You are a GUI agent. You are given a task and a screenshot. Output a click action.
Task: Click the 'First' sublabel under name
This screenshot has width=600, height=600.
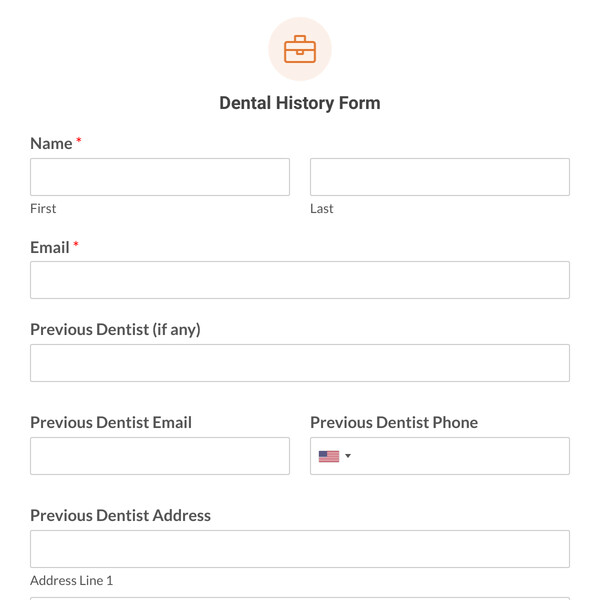coord(43,208)
